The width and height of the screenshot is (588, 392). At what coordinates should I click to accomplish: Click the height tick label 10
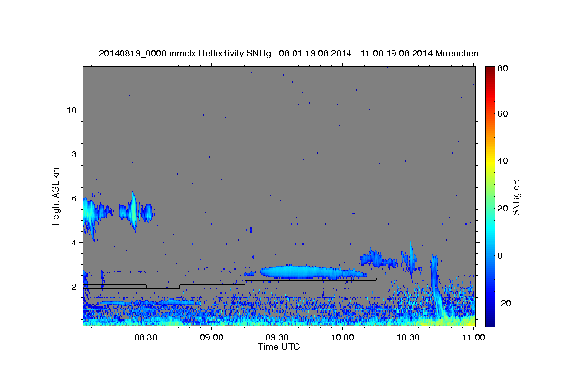72,110
